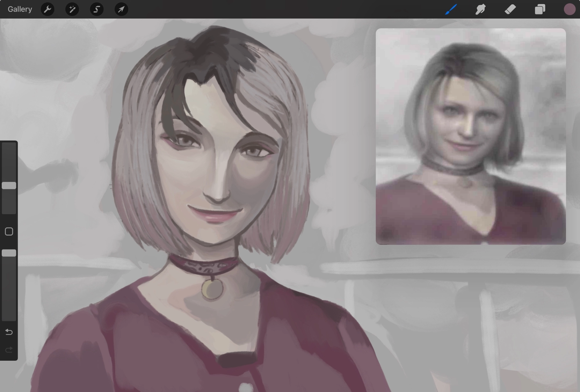Open the active color swatch
580x392 pixels.
[x=570, y=9]
